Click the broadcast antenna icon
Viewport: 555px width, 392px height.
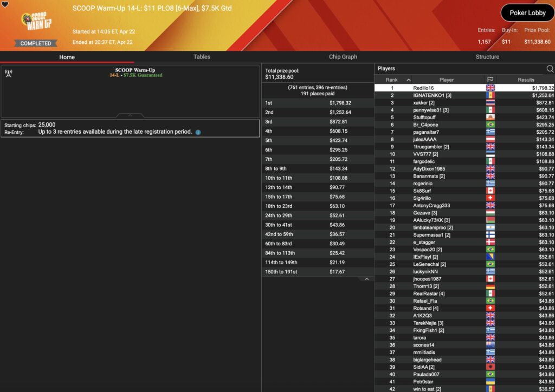click(x=9, y=73)
